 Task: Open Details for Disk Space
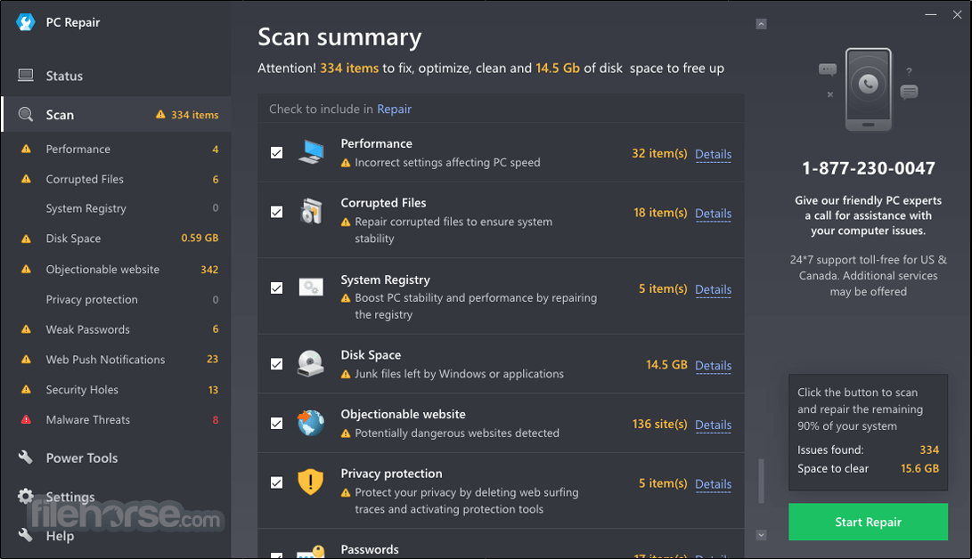click(713, 365)
